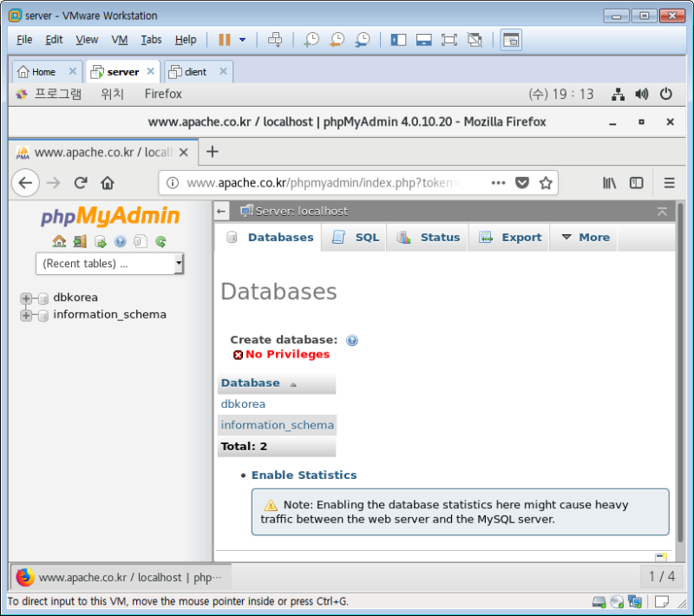Open the 프로그램 applications menu
694x616 pixels.
click(x=58, y=94)
